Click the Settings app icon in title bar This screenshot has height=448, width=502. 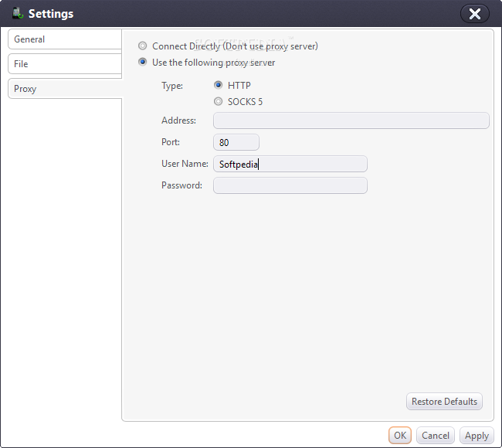pos(18,13)
